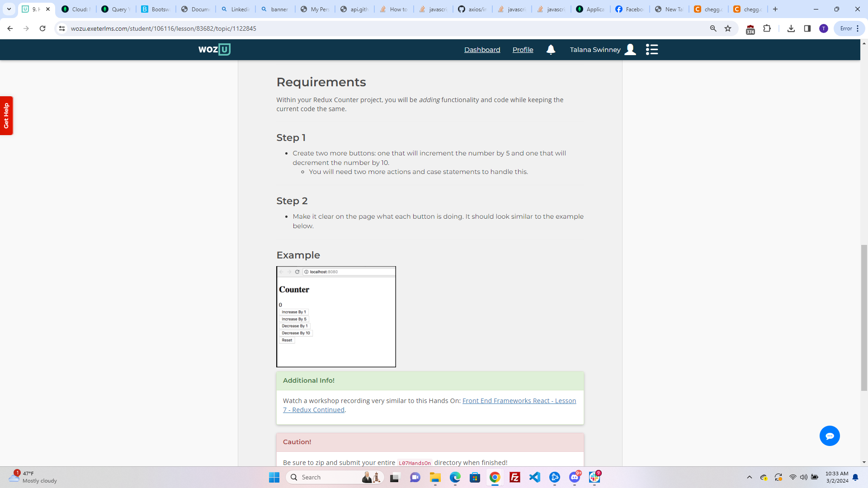Open FileZilla from the taskbar
The image size is (868, 488).
coord(515,477)
